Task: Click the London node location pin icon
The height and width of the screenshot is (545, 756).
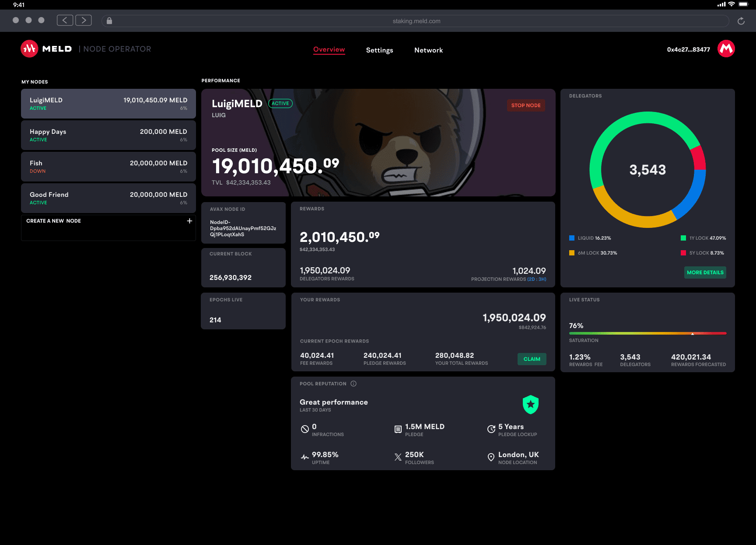Action: click(x=491, y=458)
